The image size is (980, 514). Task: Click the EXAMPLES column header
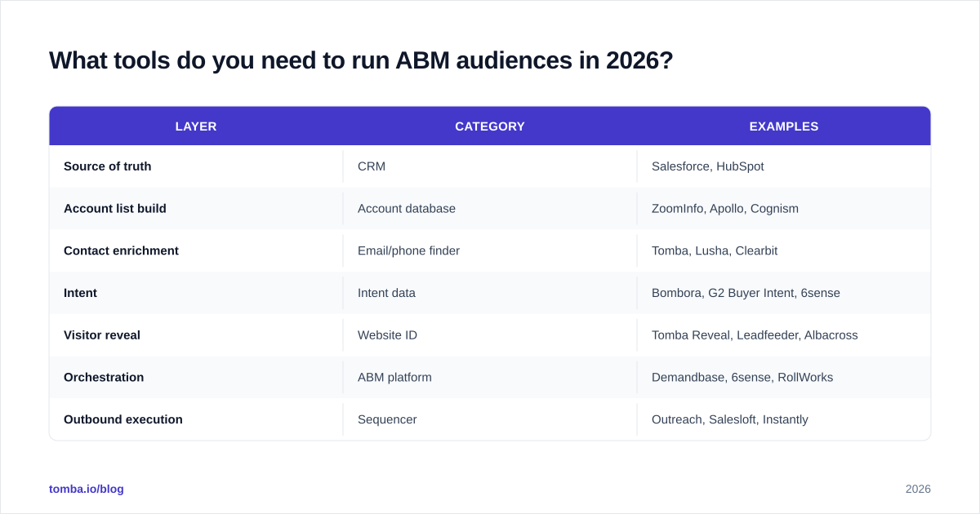point(784,126)
